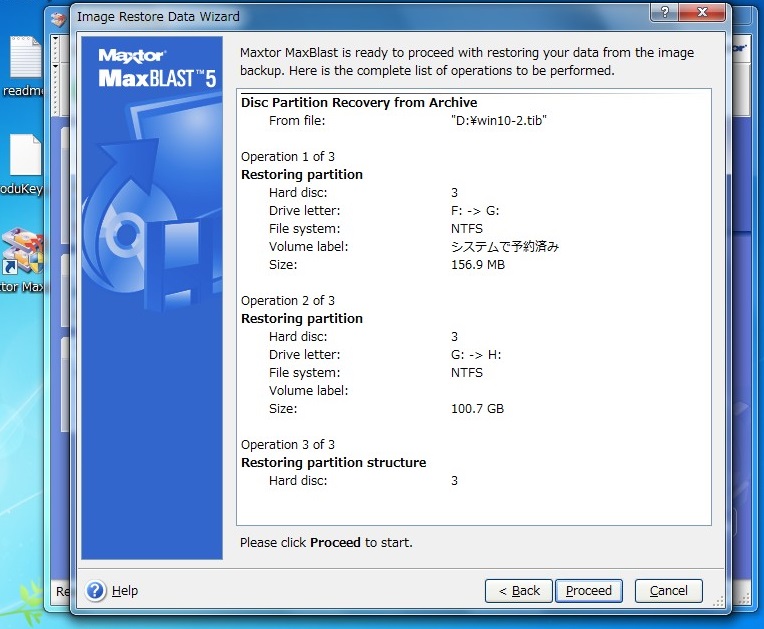The width and height of the screenshot is (764, 629).
Task: Click the Help link text
Action: (125, 591)
